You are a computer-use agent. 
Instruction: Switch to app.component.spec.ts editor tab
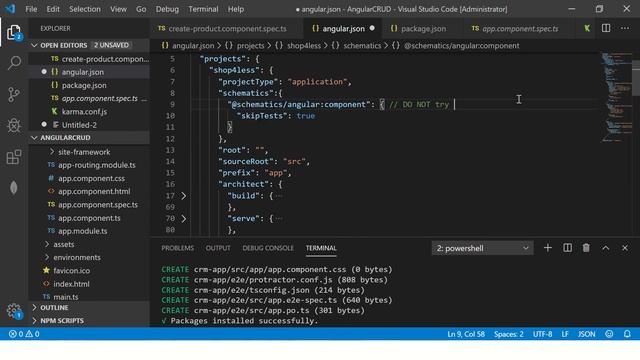click(x=520, y=28)
